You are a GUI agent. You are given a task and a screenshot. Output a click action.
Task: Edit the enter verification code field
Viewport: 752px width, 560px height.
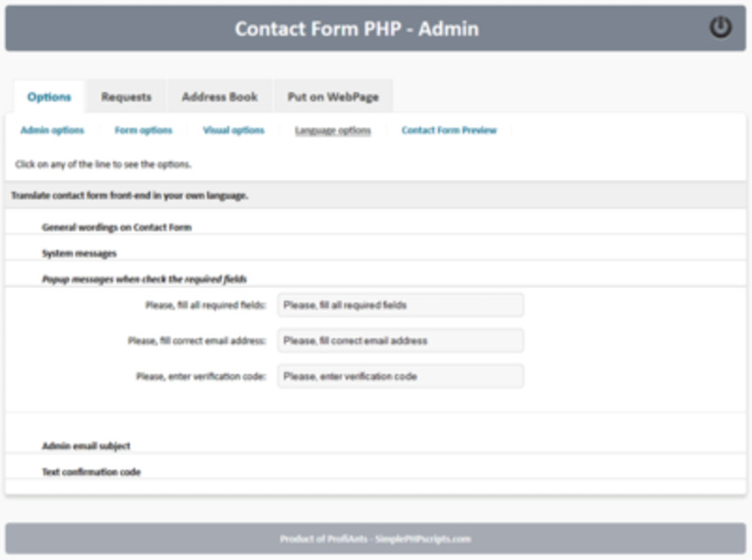(x=400, y=377)
